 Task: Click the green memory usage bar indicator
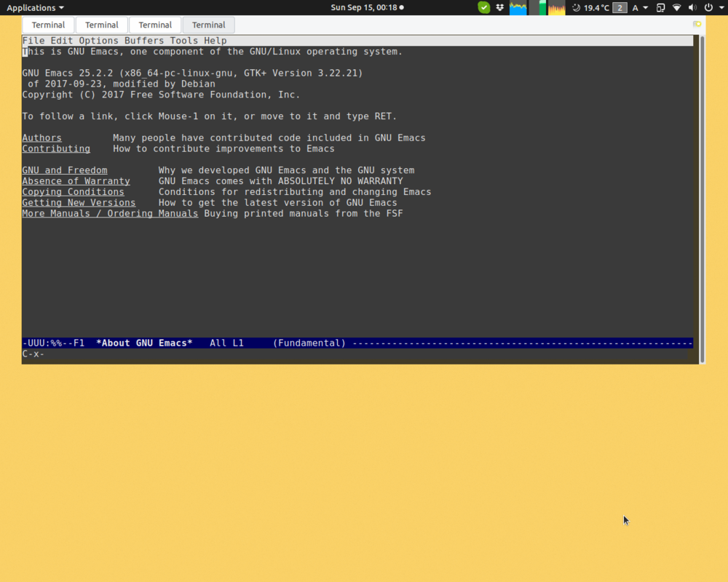pos(538,7)
